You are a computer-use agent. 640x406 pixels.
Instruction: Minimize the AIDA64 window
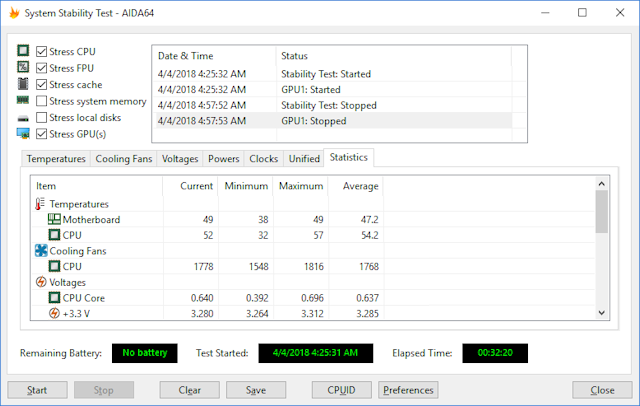pyautogui.click(x=545, y=13)
